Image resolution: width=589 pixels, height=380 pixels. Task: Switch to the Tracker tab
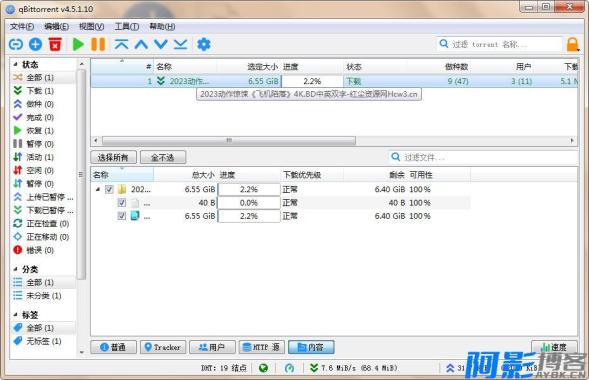[x=163, y=347]
